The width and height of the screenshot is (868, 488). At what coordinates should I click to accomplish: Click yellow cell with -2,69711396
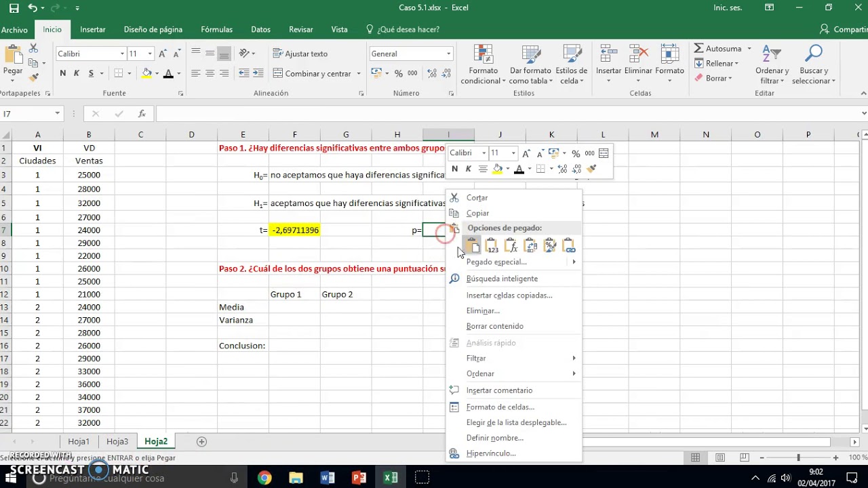(294, 230)
